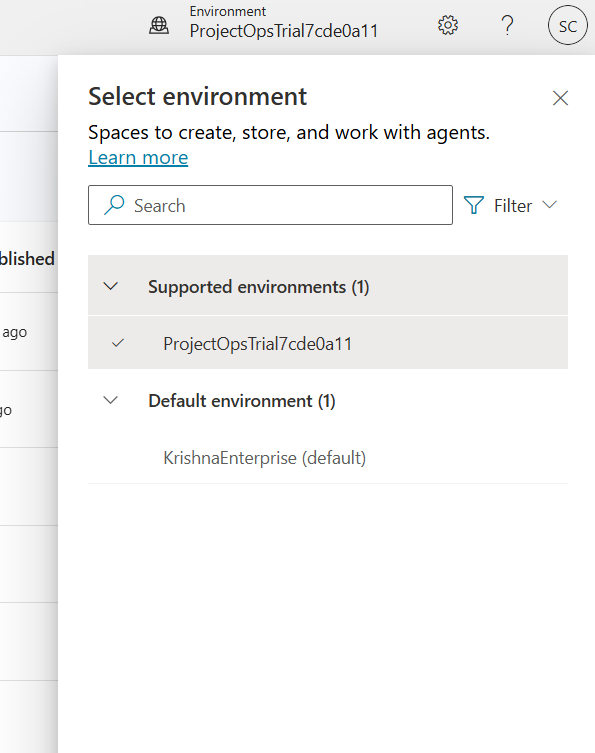Image resolution: width=595 pixels, height=753 pixels.
Task: Click the checkmark beside ProjectOpsTrial7cde0a11
Action: point(118,343)
